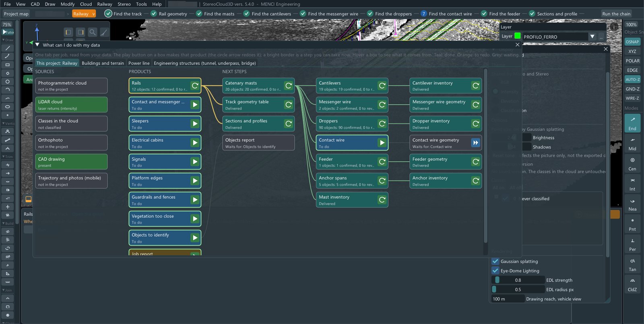Redo the Catenary masts step
This screenshot has height=324, width=644.
tap(289, 86)
